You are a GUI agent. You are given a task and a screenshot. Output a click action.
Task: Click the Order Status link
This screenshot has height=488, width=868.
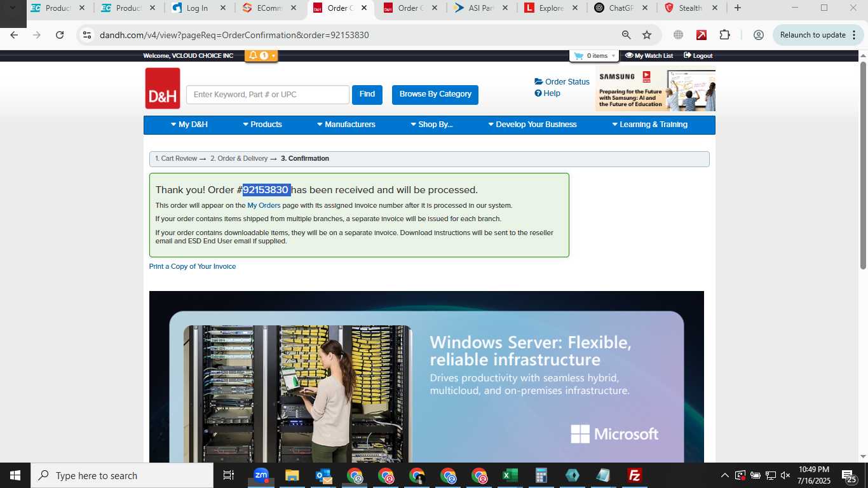coord(562,81)
